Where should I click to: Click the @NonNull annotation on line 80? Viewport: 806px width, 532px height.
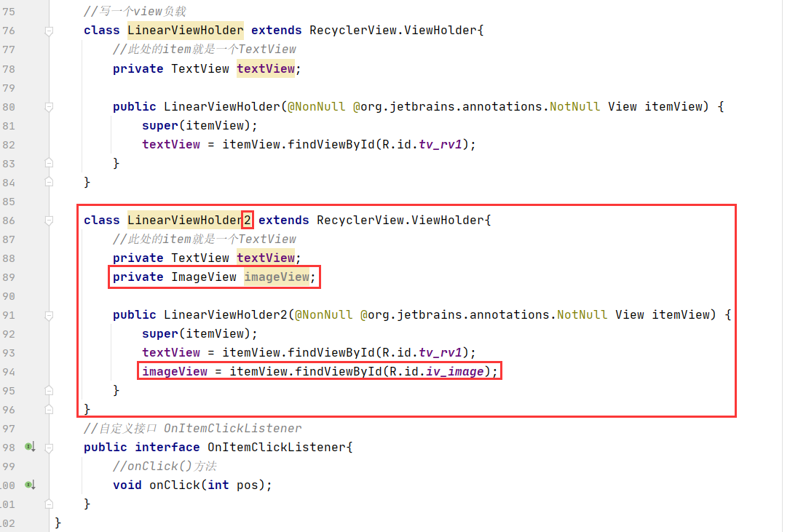point(316,107)
